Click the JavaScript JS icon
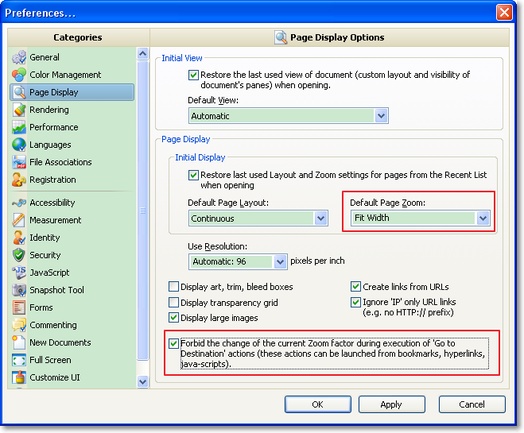 (x=19, y=273)
